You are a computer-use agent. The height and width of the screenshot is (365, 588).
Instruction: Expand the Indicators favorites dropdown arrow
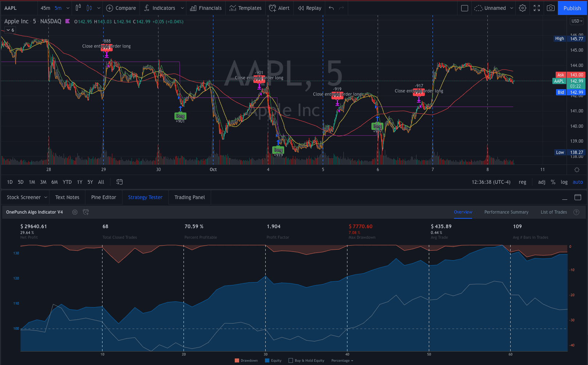[182, 8]
